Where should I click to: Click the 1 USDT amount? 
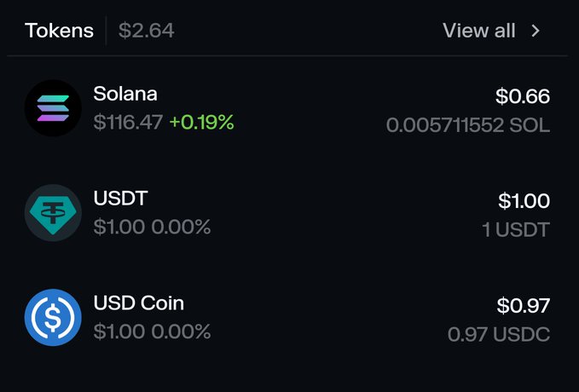tap(514, 229)
